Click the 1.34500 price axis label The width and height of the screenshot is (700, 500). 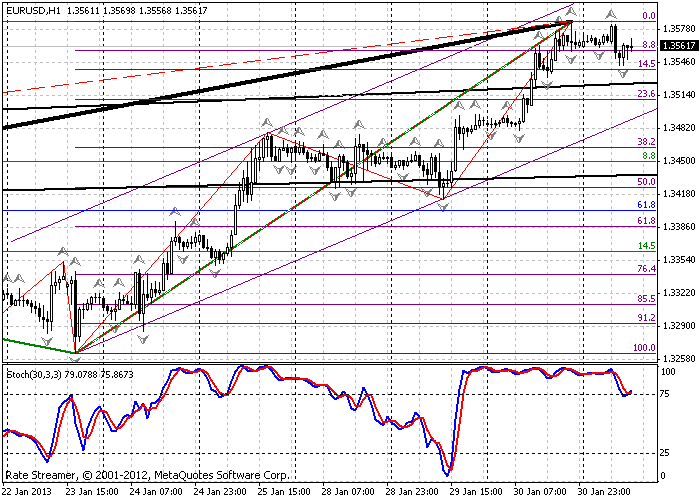(679, 161)
